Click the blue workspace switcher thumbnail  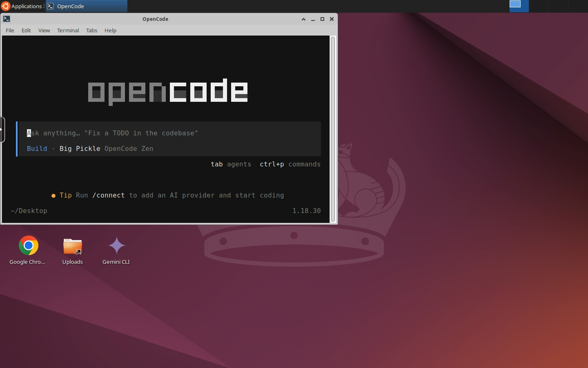[519, 6]
